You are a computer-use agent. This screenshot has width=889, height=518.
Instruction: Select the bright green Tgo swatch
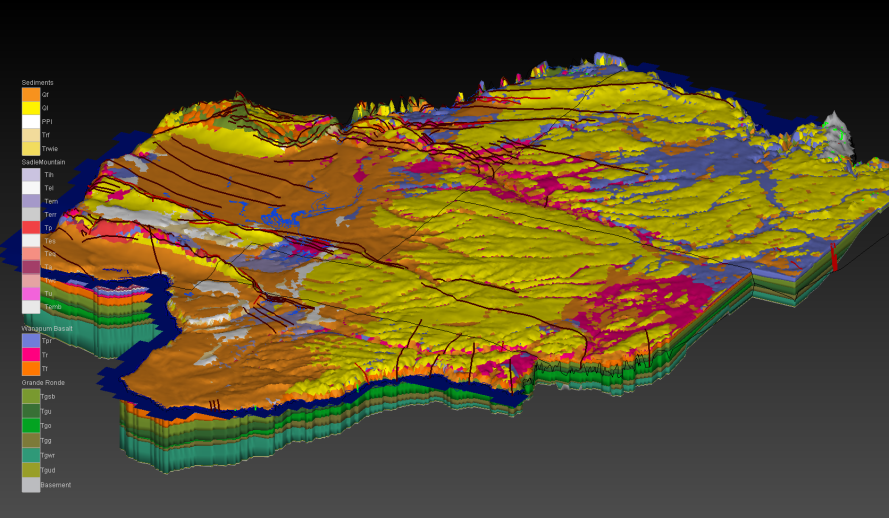click(31, 425)
